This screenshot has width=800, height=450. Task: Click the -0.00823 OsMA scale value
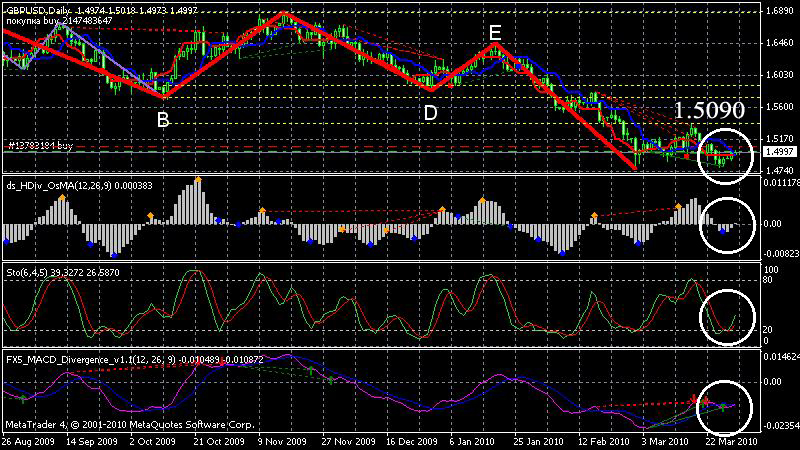(x=781, y=254)
